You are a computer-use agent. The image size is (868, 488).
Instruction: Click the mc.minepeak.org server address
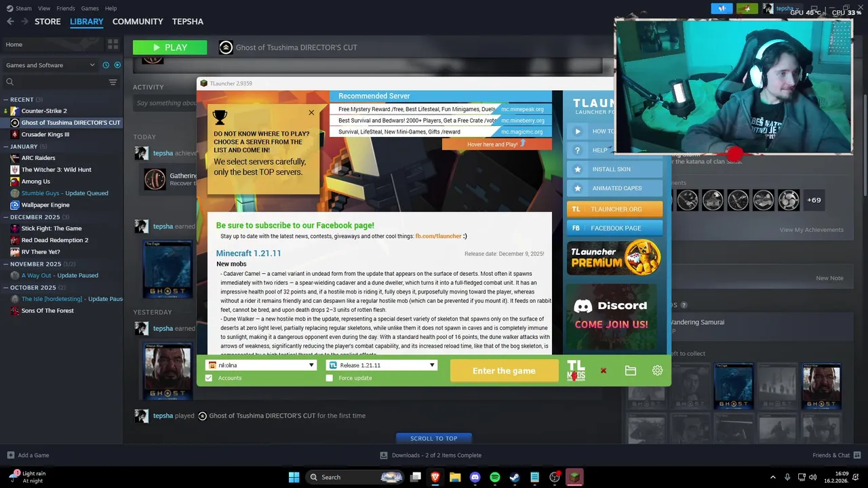(522, 109)
